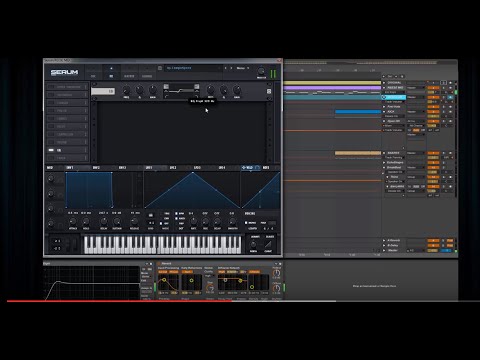Select the right EQ band shape icon
The width and height of the screenshot is (480, 360).
197,87
